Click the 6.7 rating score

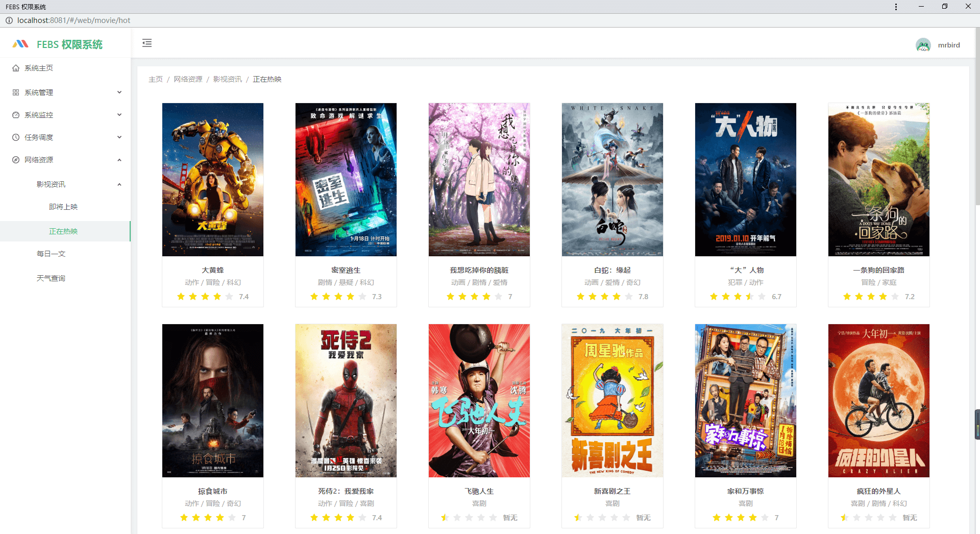coord(776,297)
